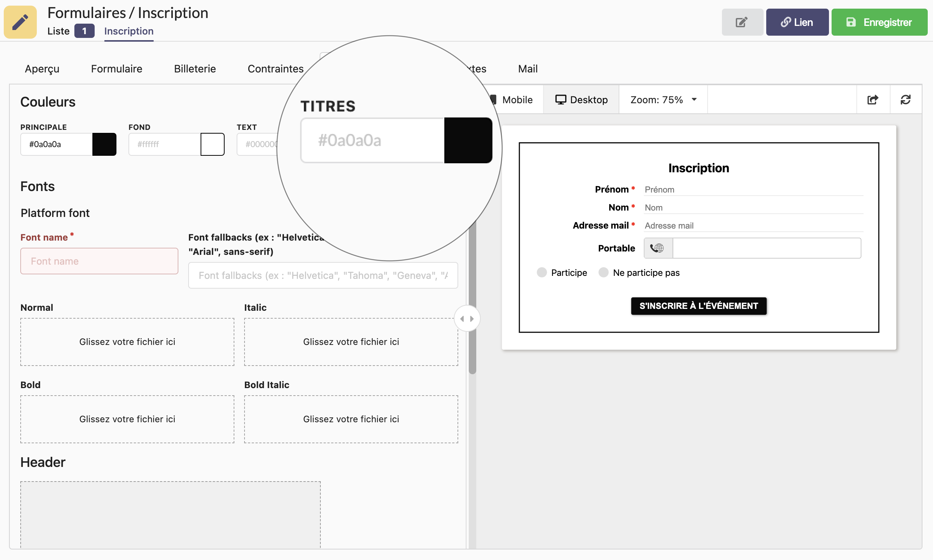Screen dimensions: 933x560
Task: Click the gray edit pencil button
Action: click(742, 22)
